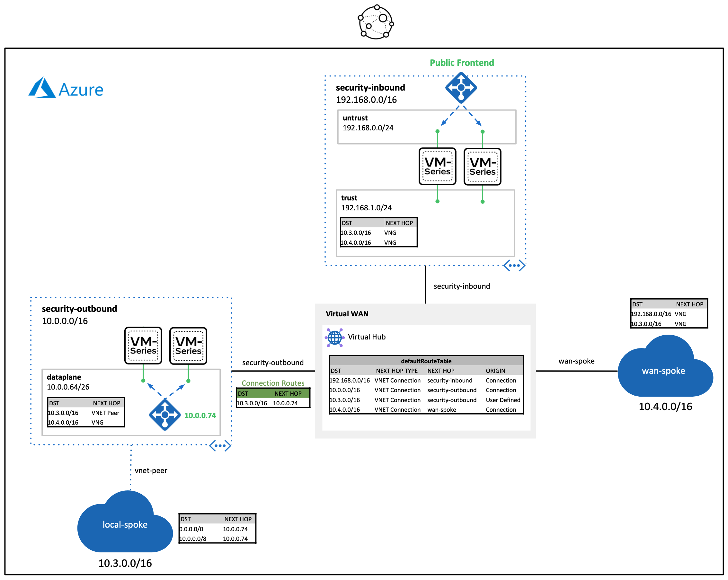Image resolution: width=728 pixels, height=580 pixels.
Task: Select left VM-Series firewall in security-inbound
Action: tap(437, 166)
